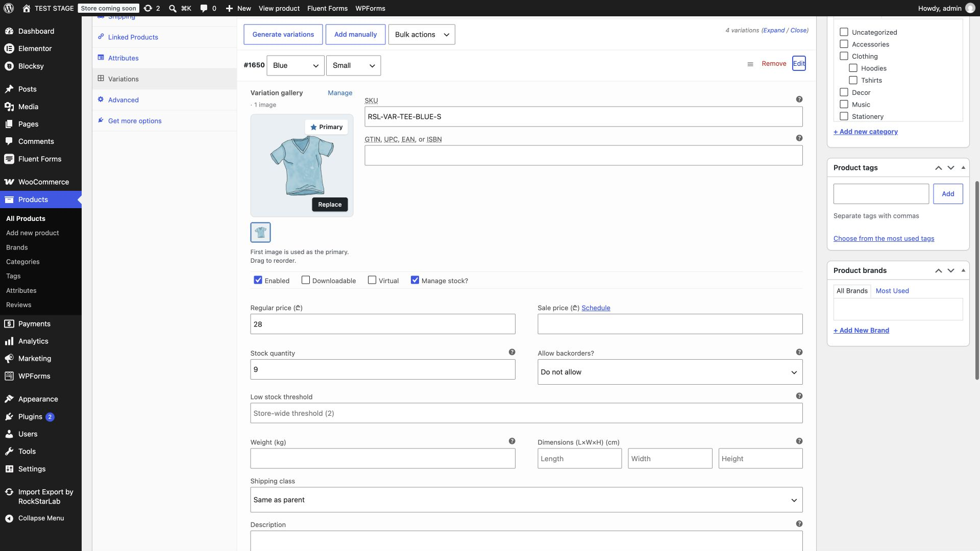Switch to the Most Used brands tab
980x551 pixels.
pyautogui.click(x=892, y=291)
